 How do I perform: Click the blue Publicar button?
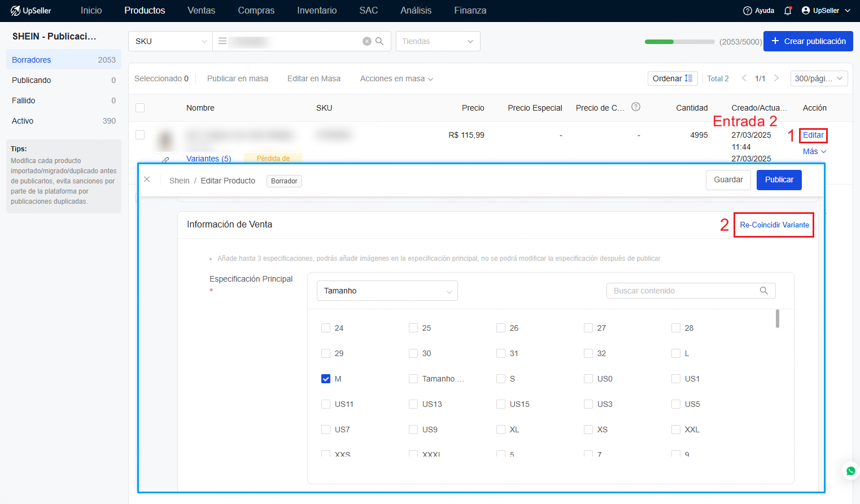point(779,179)
